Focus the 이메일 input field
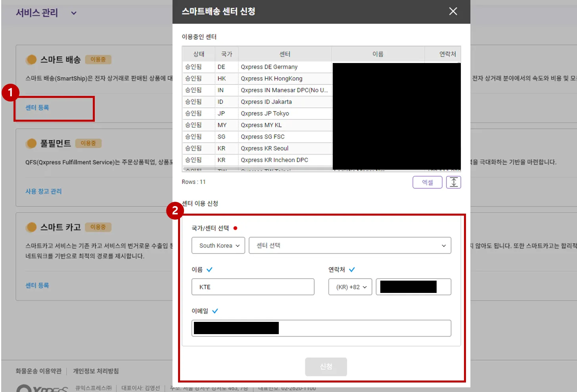 click(x=321, y=328)
